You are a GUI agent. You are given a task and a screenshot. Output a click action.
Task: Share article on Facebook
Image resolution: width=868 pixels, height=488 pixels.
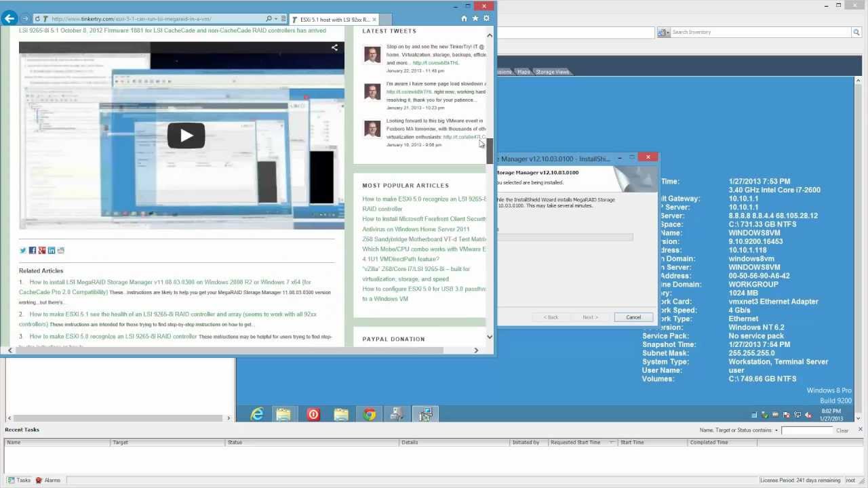coord(32,250)
